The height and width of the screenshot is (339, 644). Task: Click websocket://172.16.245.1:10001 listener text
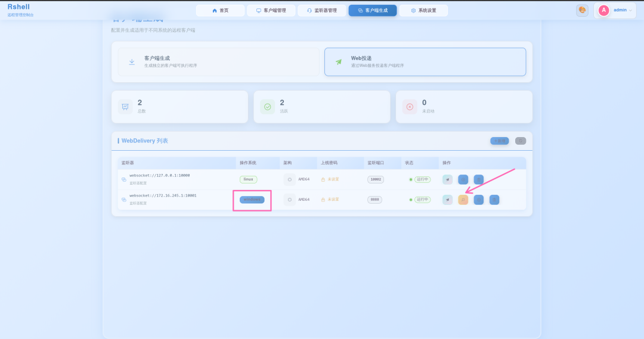click(163, 195)
